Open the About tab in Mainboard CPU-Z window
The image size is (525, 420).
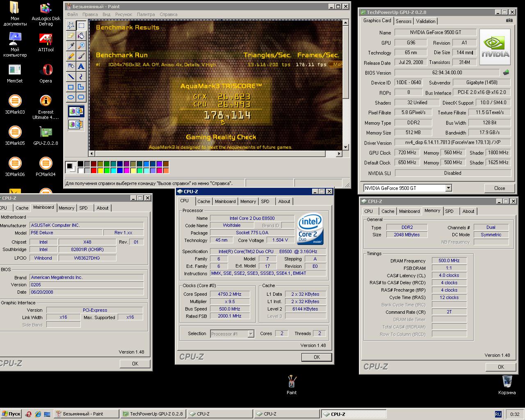103,208
